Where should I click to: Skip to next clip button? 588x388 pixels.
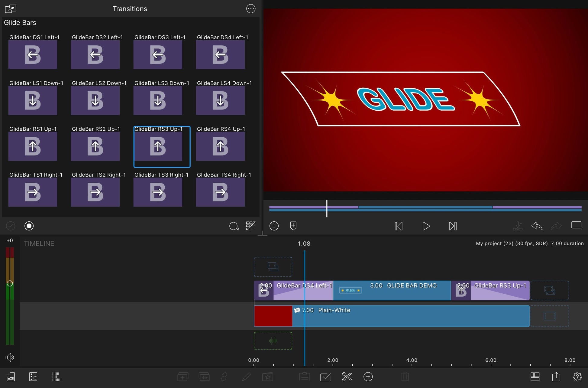(x=453, y=226)
